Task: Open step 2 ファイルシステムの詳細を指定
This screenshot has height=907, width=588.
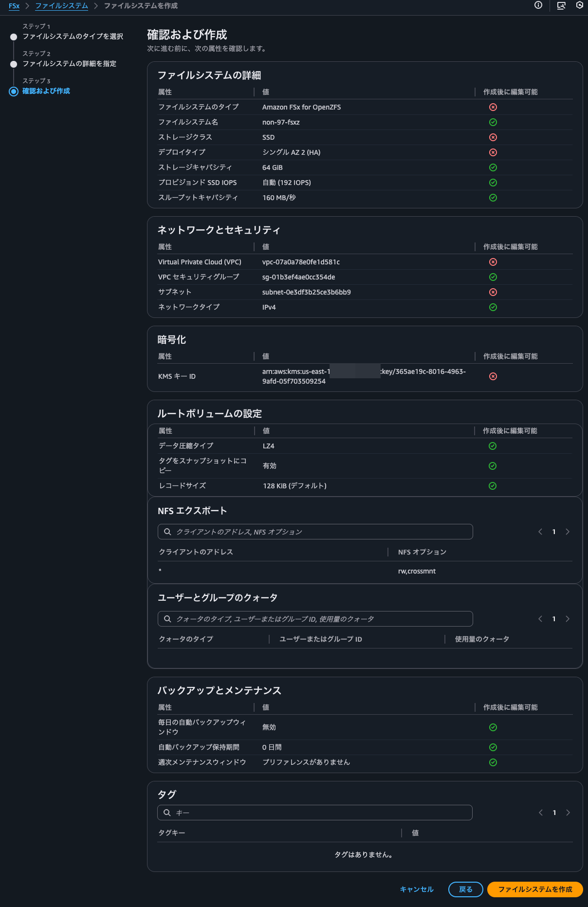Action: point(69,64)
